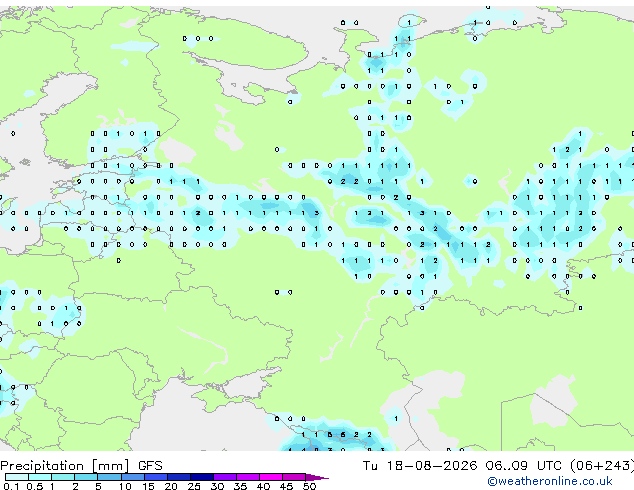Pick the blue swatch between 15 and 20
Viewport: 634px width, 490px height.
pos(155,477)
